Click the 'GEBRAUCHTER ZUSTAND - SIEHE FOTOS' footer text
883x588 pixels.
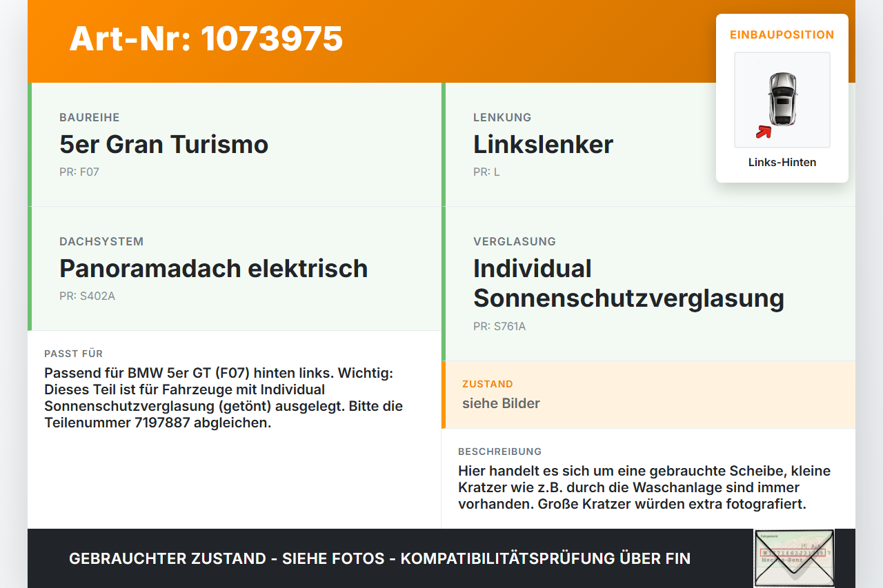379,559
